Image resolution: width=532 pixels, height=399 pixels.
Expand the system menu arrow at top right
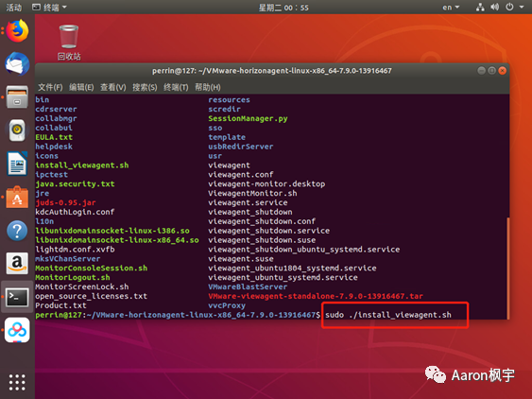click(522, 8)
